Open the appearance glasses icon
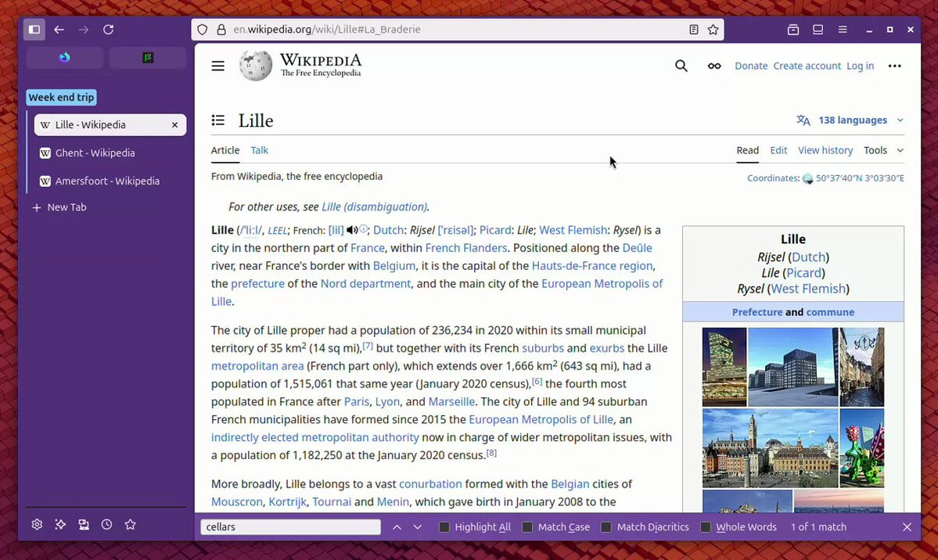 point(714,66)
